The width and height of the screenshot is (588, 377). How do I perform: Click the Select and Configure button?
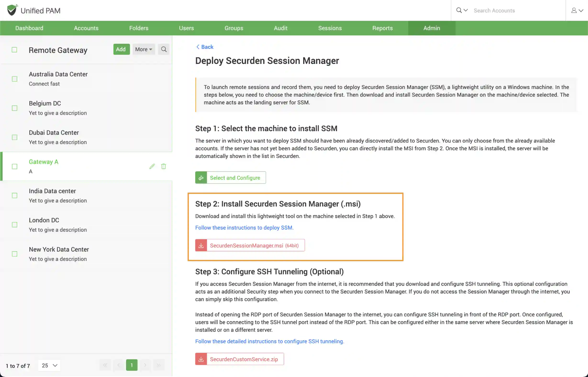230,177
